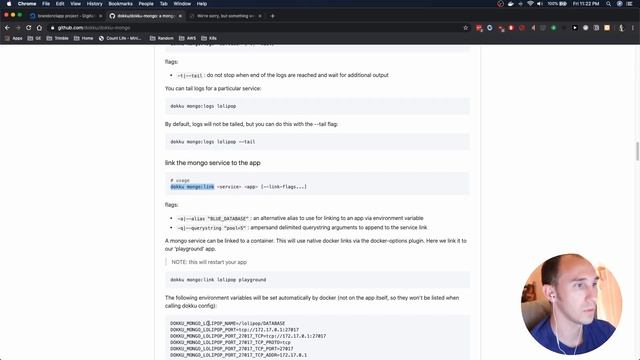Viewport: 640px width, 360px height.
Task: Open Notification Center list icon
Action: pyautogui.click(x=630, y=4)
